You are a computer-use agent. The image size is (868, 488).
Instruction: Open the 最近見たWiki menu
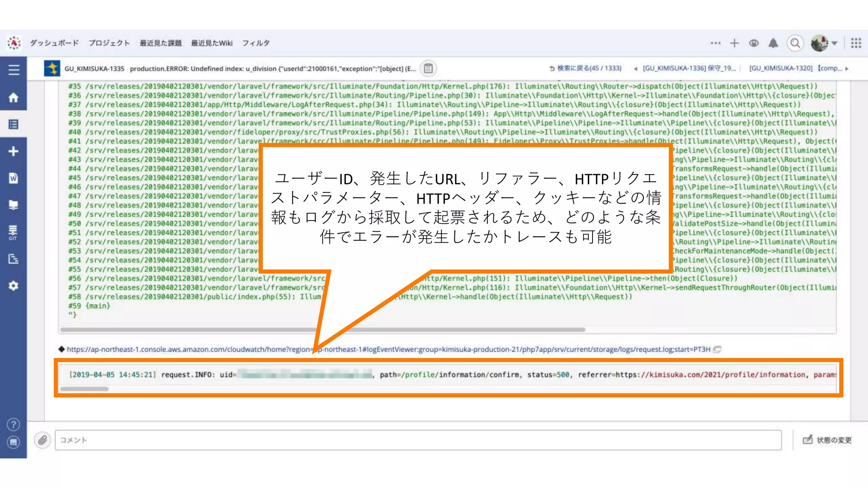tap(212, 43)
